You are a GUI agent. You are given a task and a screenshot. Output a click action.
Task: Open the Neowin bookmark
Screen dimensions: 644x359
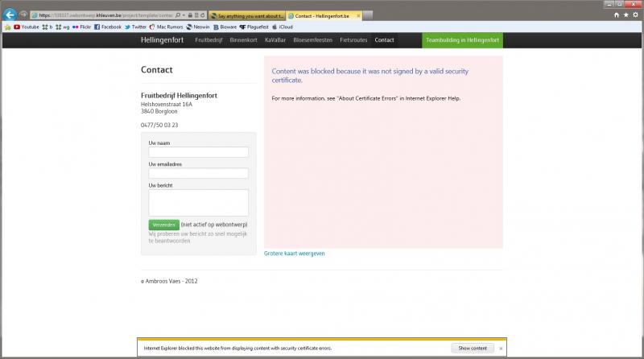[x=198, y=27]
